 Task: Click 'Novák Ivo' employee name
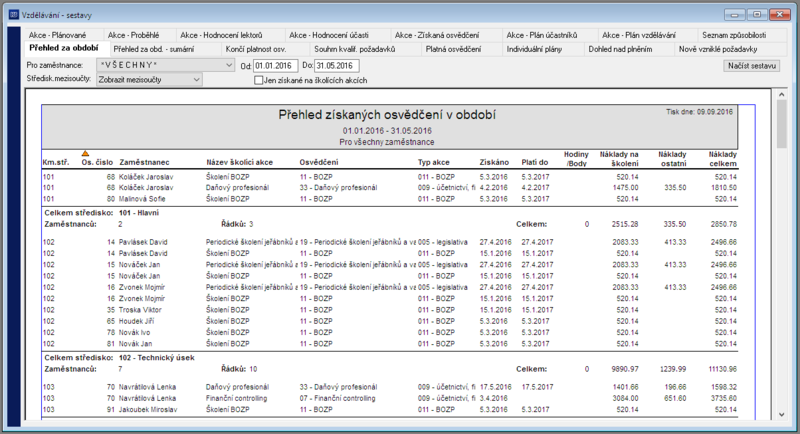135,333
